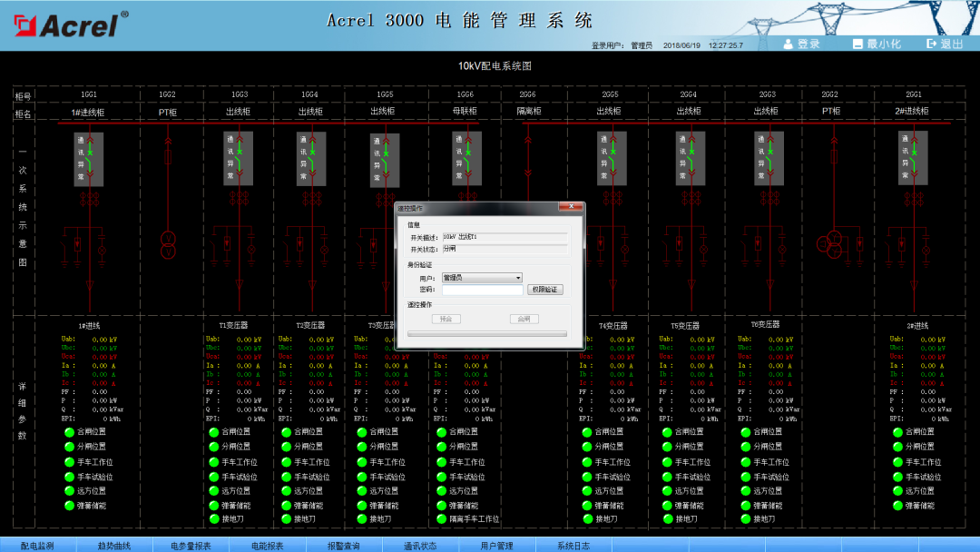Open the 用户 dropdown in the 遥控操作 dialog
980x552 pixels.
coord(483,278)
